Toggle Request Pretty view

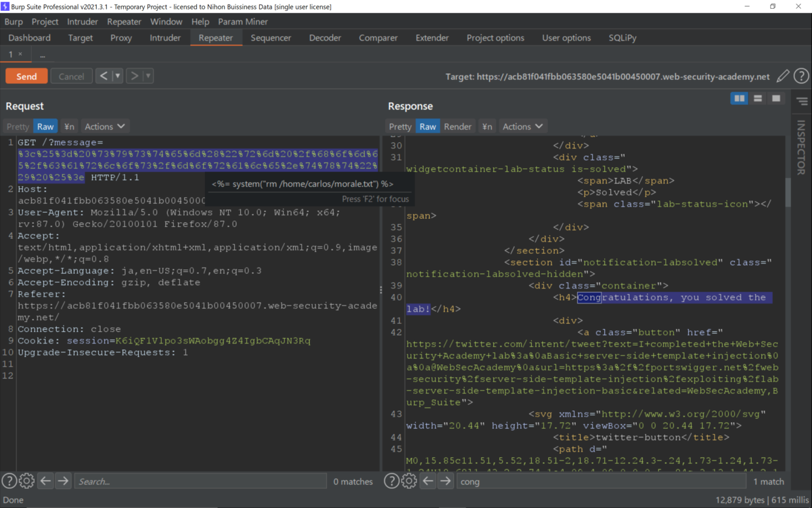18,126
